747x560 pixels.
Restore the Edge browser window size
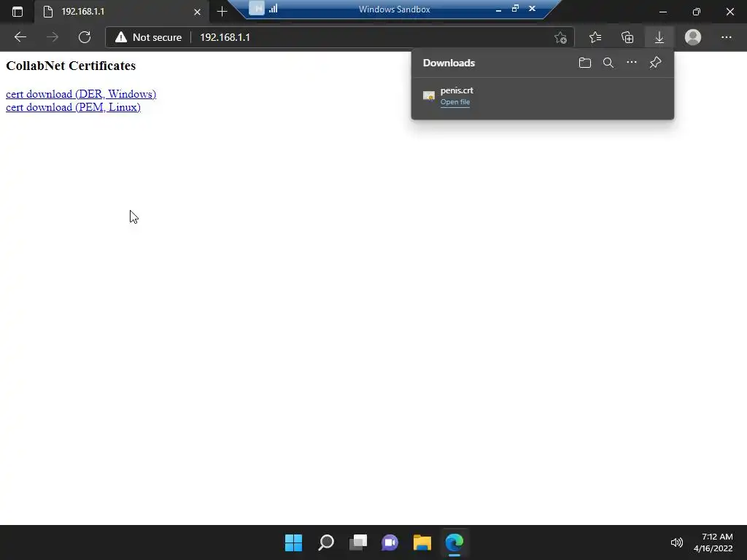697,12
